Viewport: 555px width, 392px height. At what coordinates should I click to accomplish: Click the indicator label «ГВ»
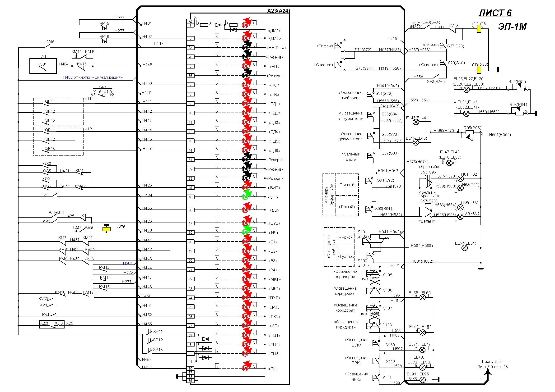(x=274, y=95)
